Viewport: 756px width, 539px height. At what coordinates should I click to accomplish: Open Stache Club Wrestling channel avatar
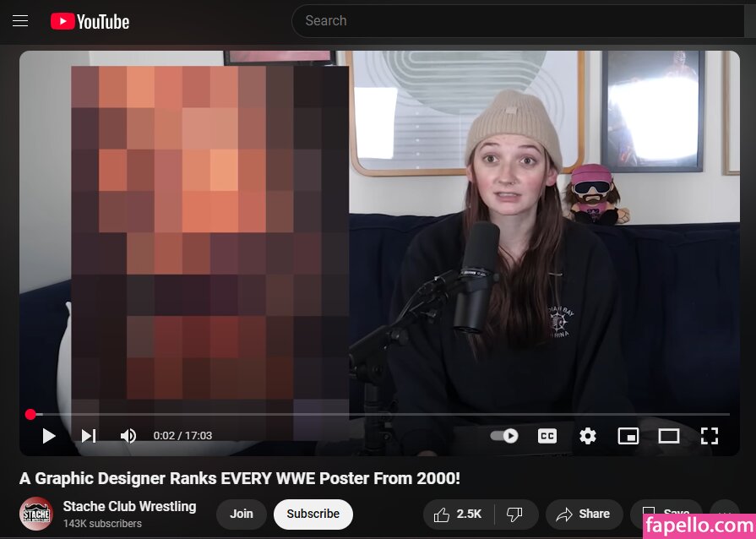coord(36,514)
